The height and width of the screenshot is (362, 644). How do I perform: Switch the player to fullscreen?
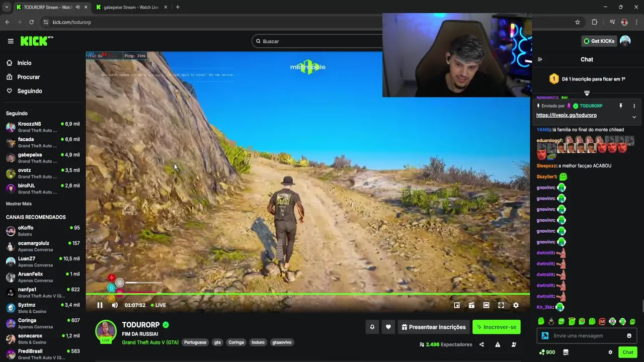[501, 305]
